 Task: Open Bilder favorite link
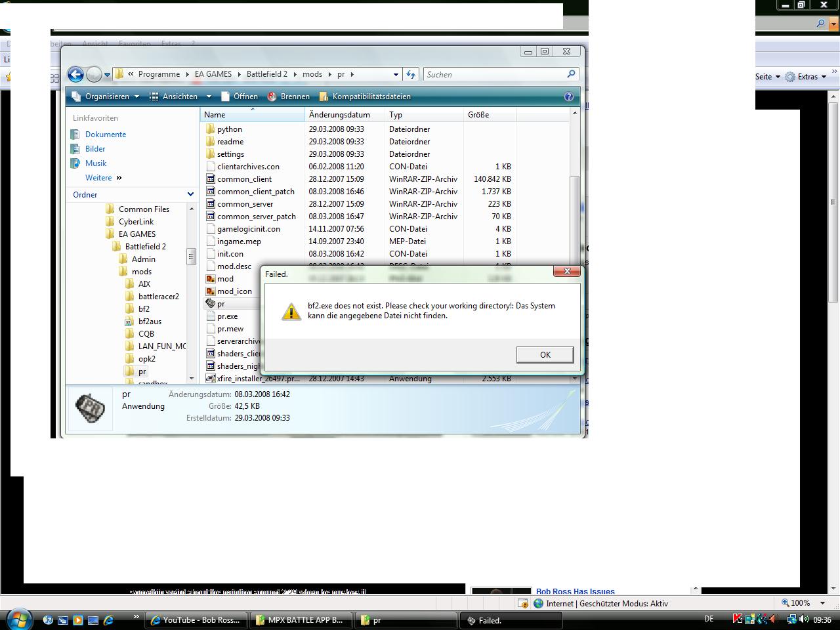pos(95,149)
